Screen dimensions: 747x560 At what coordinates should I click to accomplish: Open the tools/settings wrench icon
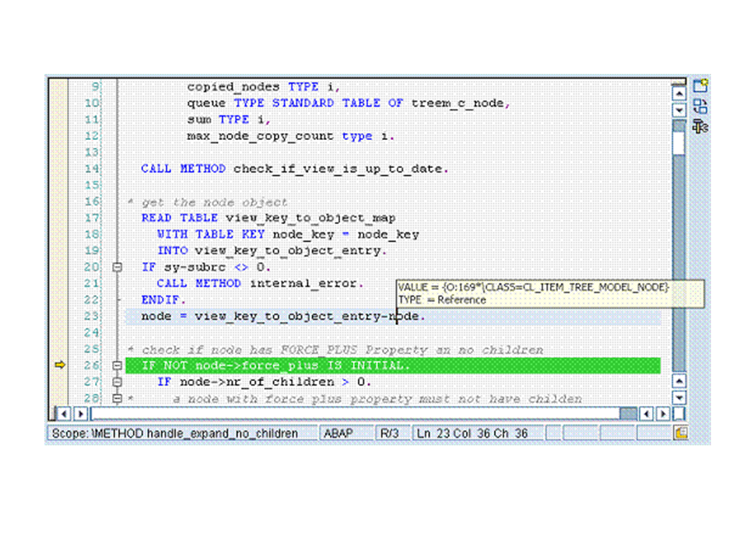pyautogui.click(x=700, y=127)
